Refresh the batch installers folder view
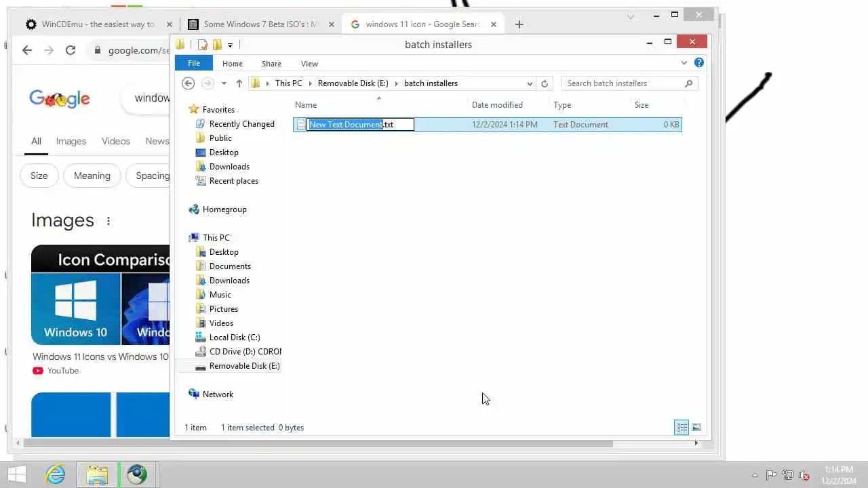The image size is (868, 488). tap(544, 83)
